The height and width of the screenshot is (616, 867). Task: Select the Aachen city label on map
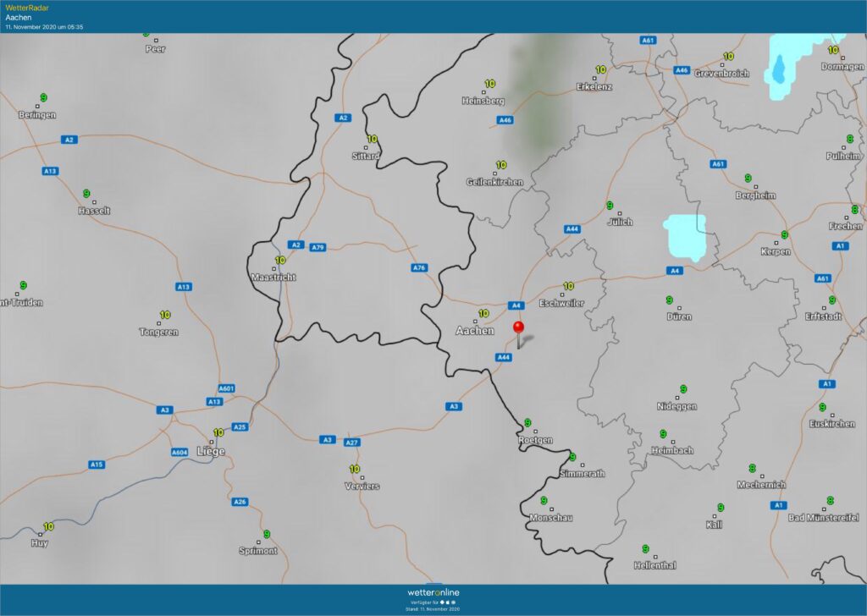click(x=475, y=330)
